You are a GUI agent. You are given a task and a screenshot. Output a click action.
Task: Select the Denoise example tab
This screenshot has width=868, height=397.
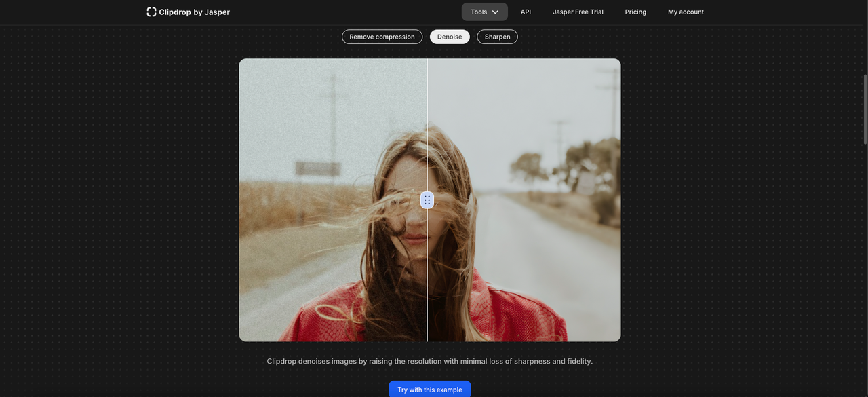point(450,37)
